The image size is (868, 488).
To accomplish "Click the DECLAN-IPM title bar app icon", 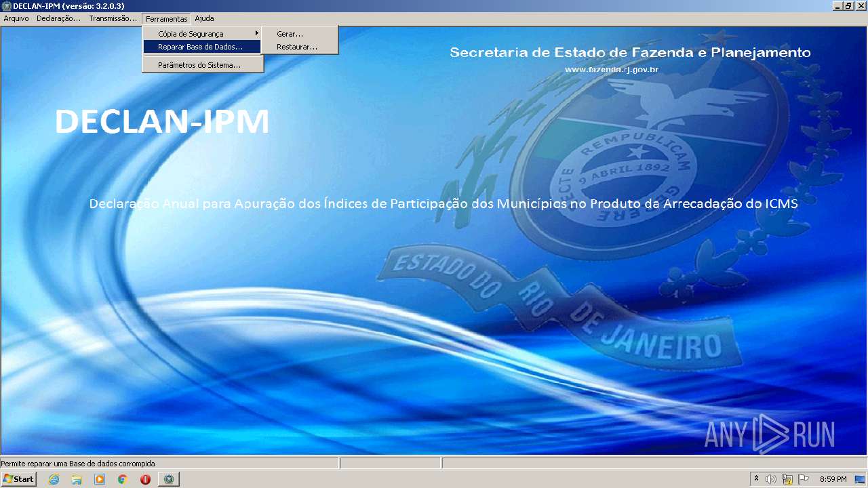I will [x=6, y=5].
